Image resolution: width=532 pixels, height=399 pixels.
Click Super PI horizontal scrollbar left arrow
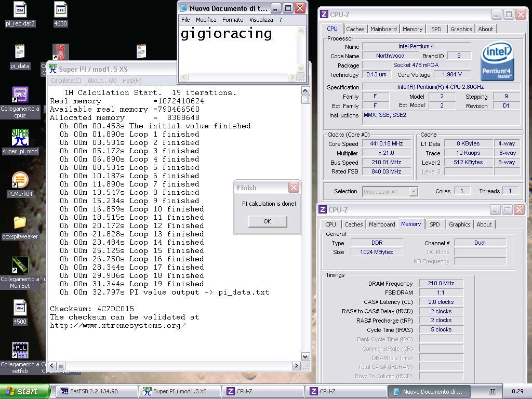coord(52,366)
